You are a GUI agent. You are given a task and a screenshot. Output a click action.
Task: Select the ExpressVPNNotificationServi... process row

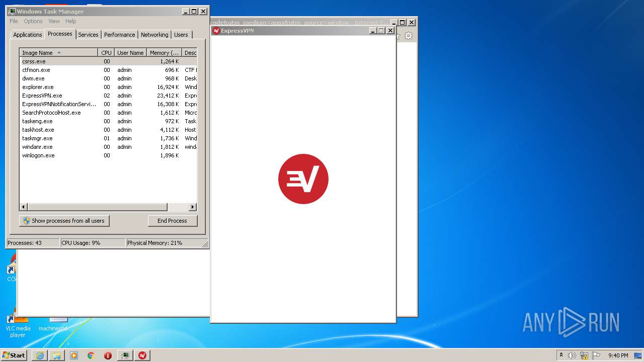(x=108, y=104)
